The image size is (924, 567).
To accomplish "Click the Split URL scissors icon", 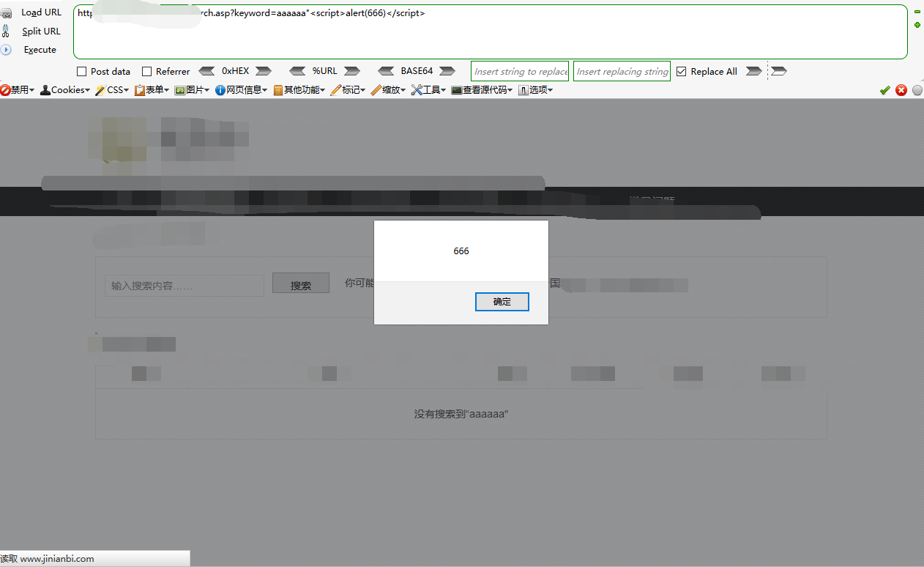I will [x=6, y=31].
